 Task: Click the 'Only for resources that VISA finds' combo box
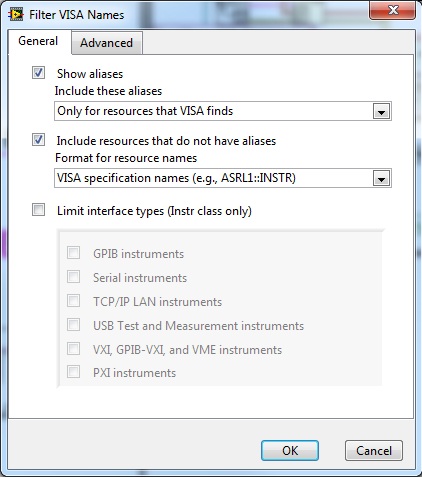pos(223,111)
